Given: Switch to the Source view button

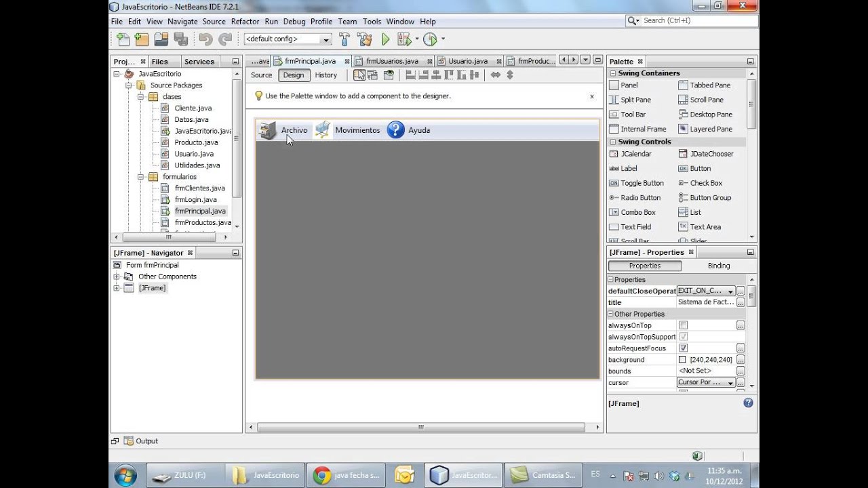Looking at the screenshot, I should (261, 75).
